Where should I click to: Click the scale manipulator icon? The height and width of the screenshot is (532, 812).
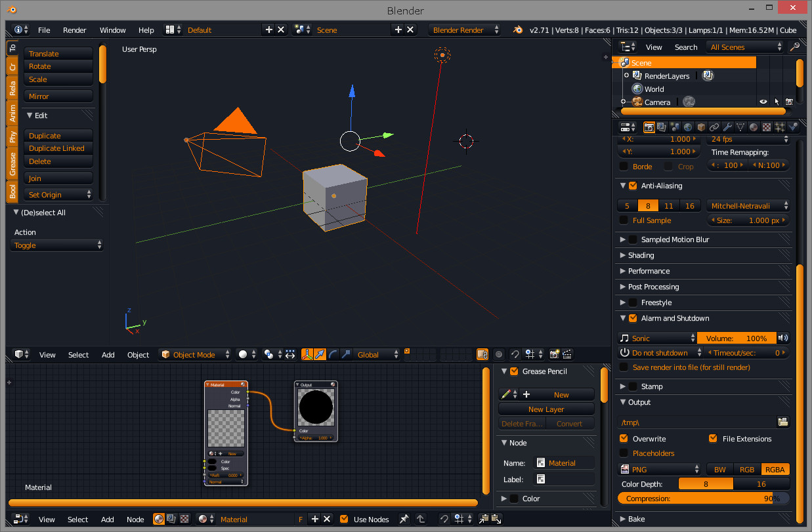[x=346, y=354]
